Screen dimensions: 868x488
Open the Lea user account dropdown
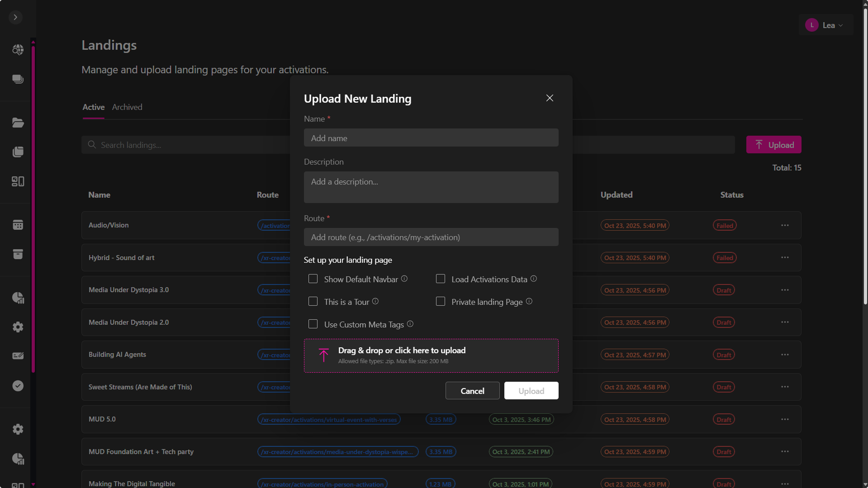[x=826, y=25]
